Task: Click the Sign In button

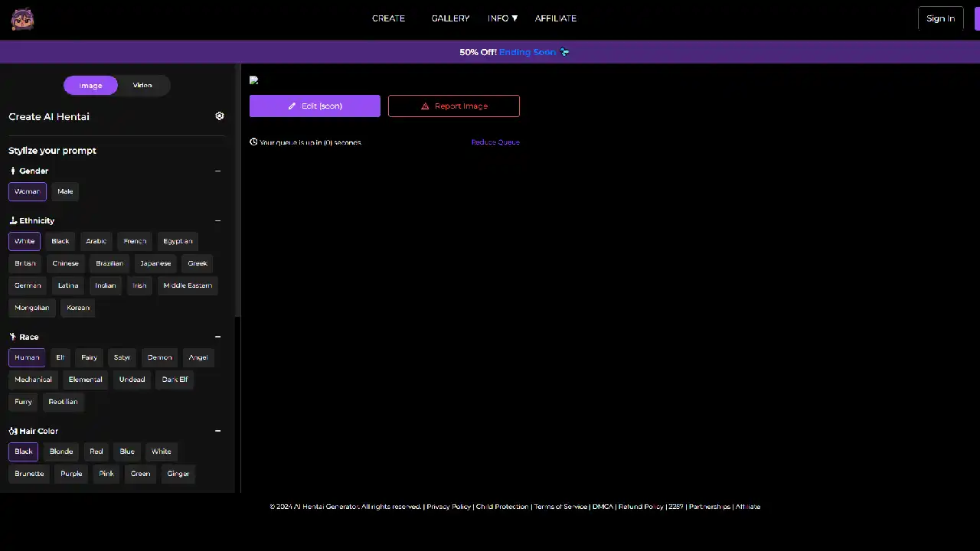Action: pos(940,18)
